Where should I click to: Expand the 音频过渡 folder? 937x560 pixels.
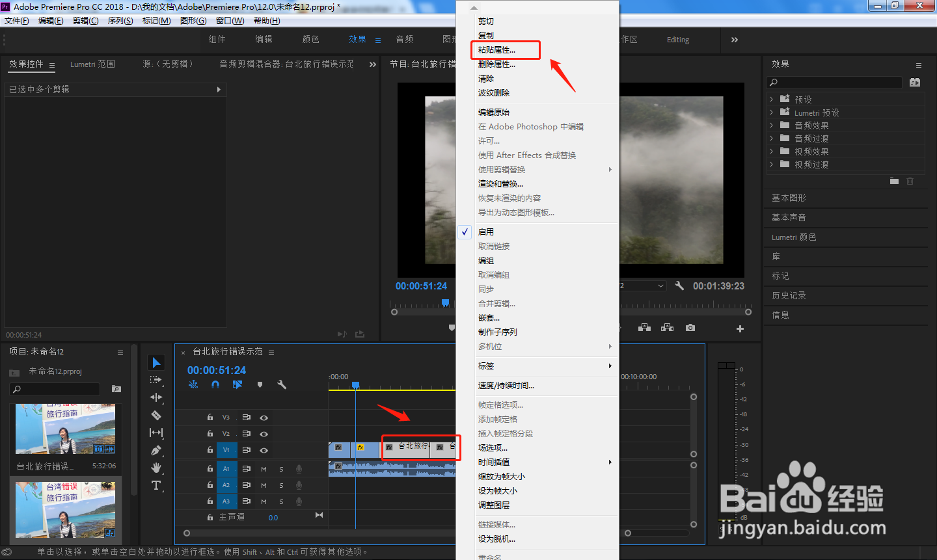pyautogui.click(x=772, y=139)
